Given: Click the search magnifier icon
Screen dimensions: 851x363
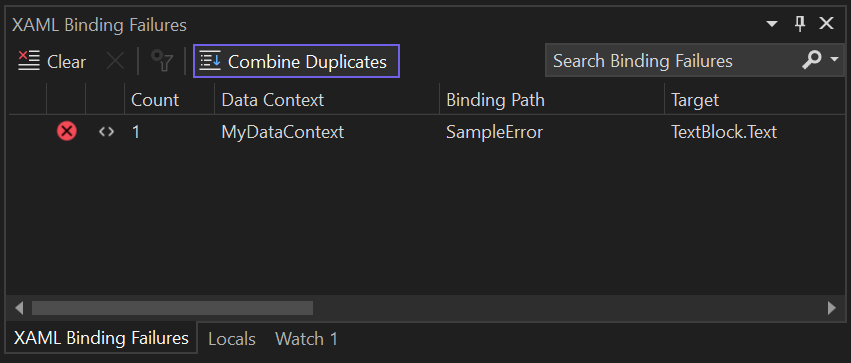Looking at the screenshot, I should [811, 61].
